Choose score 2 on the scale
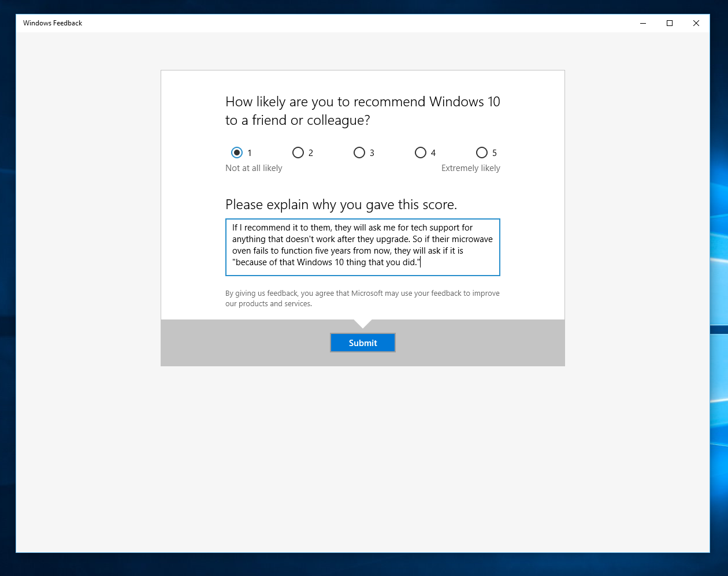728x576 pixels. tap(298, 153)
